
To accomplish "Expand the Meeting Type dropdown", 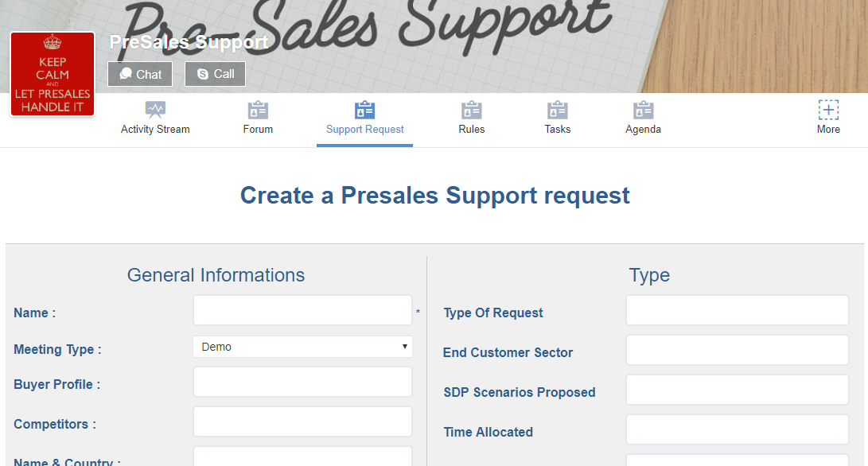I will (x=303, y=347).
